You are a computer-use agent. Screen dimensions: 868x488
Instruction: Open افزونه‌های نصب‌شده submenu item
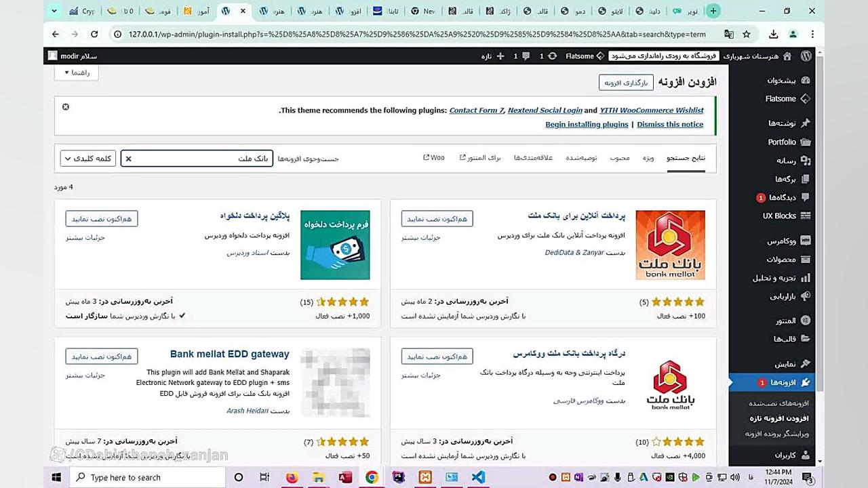point(778,403)
